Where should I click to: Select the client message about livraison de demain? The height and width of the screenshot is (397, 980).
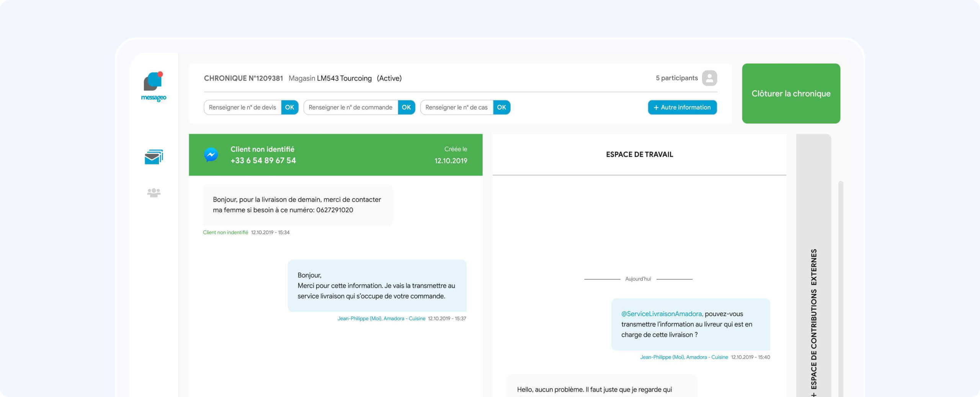[x=298, y=205]
